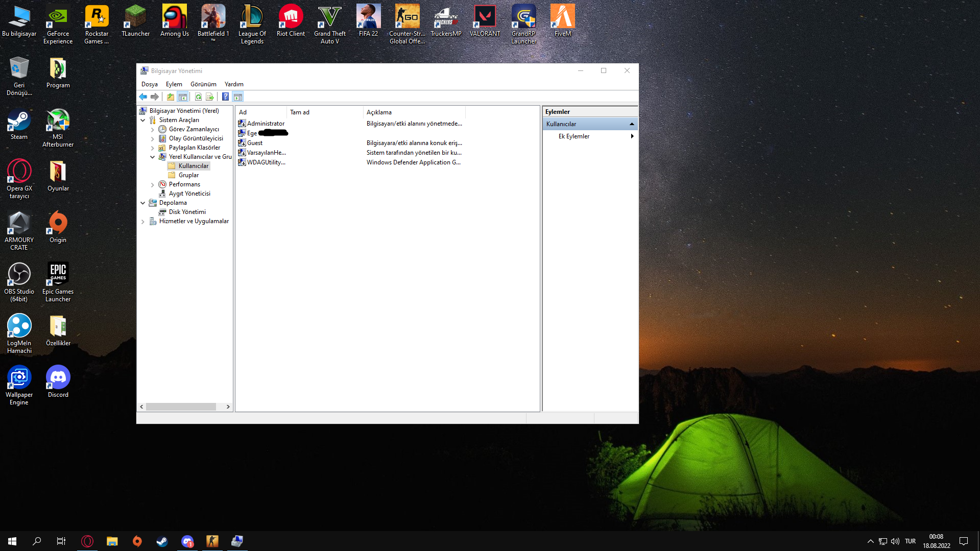Open File Explorer from the taskbar
980x551 pixels.
pos(112,541)
